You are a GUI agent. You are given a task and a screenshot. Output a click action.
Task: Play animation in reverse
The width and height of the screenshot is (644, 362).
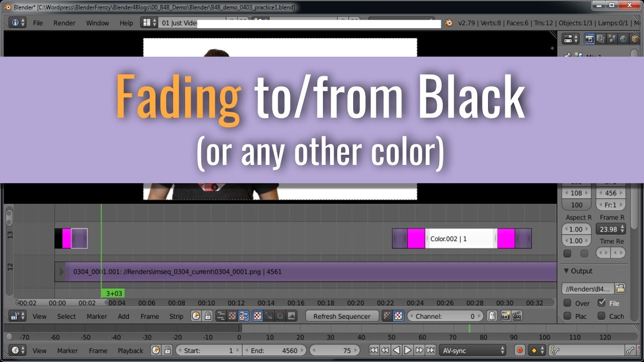(x=396, y=350)
